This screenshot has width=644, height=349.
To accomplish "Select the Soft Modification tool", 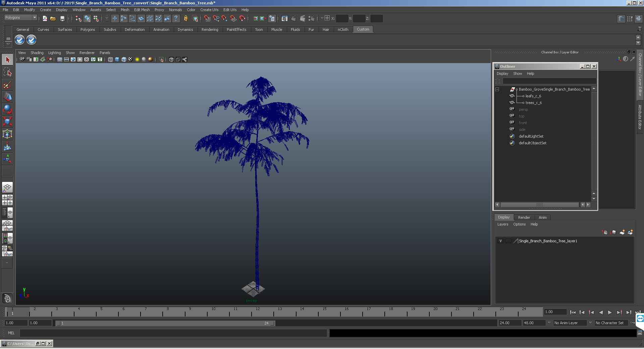I will point(7,146).
